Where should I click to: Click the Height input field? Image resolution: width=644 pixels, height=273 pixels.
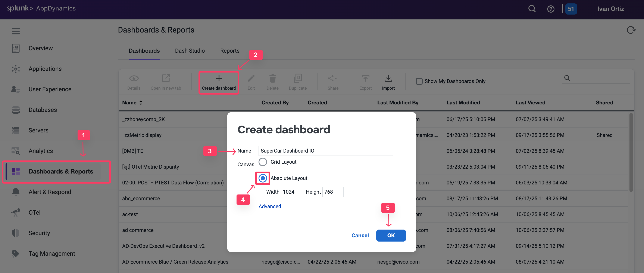pos(332,192)
